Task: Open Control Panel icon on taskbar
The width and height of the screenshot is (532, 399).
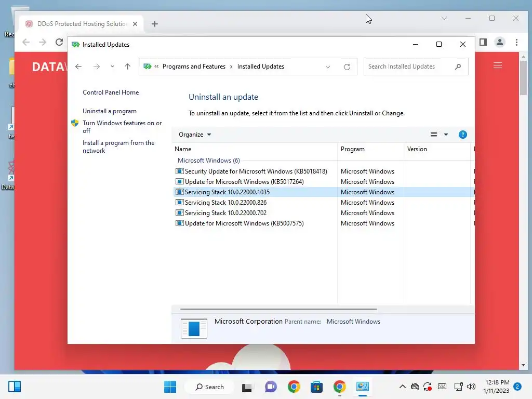Action: (362, 387)
